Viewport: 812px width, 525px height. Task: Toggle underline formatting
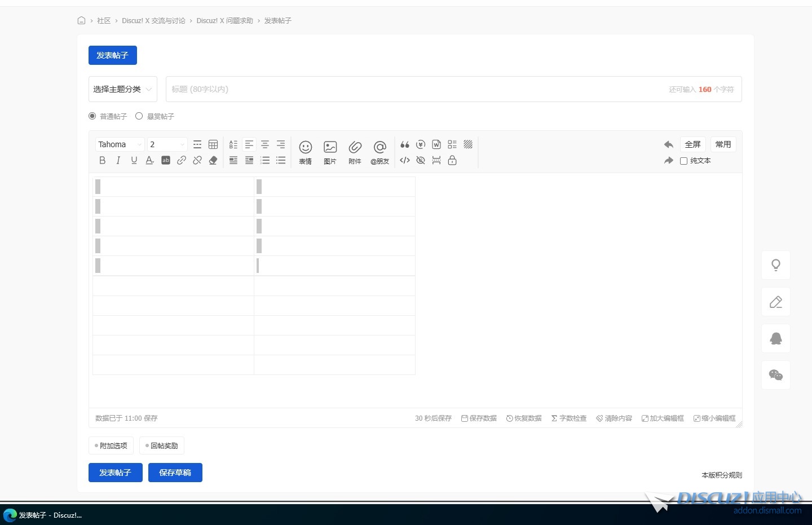134,160
